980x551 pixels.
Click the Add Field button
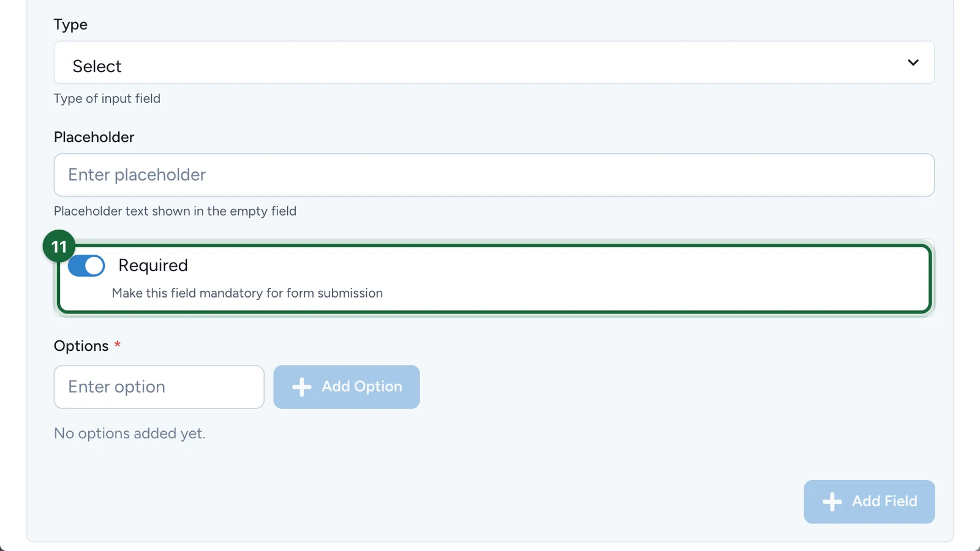tap(869, 501)
